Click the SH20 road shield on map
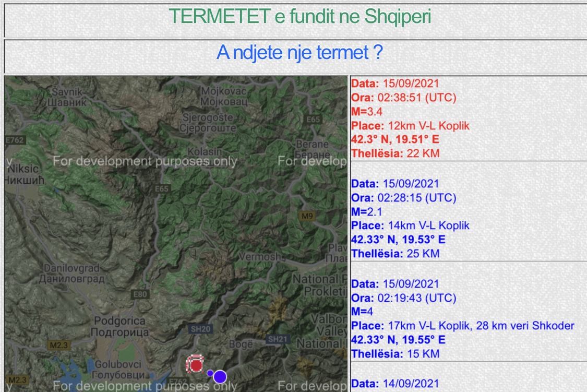The height and width of the screenshot is (392, 587). [x=200, y=329]
